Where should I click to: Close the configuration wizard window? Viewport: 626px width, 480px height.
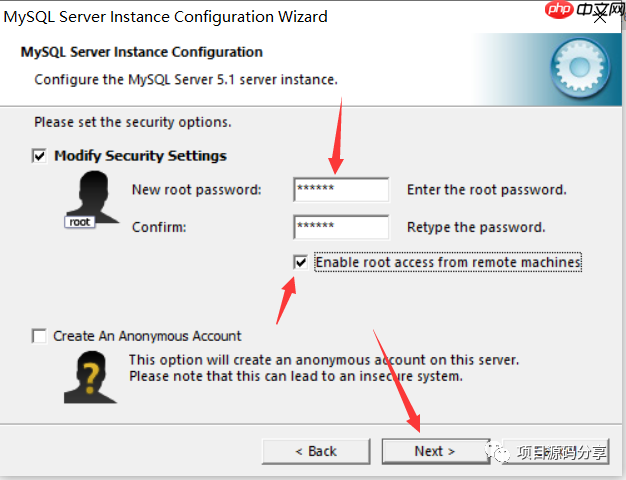(599, 17)
